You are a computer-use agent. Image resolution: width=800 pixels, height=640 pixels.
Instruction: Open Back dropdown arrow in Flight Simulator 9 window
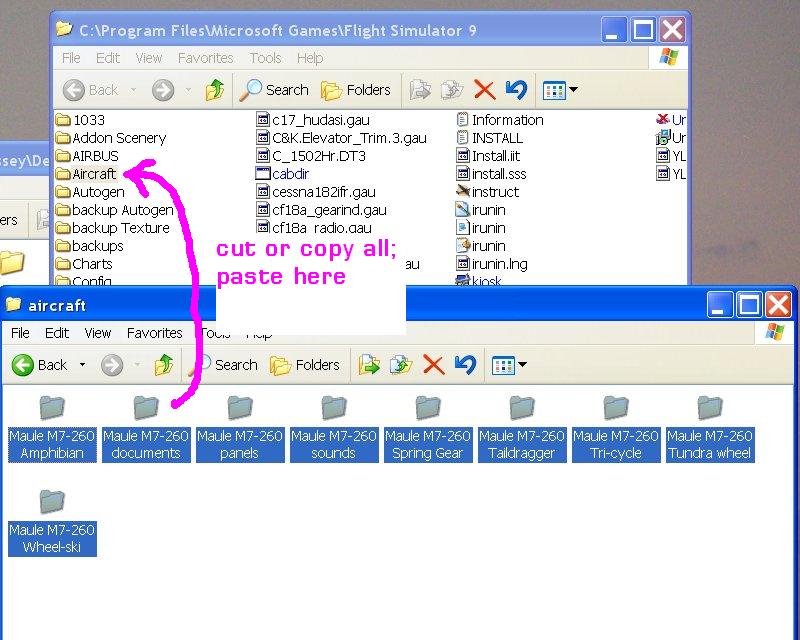(133, 90)
